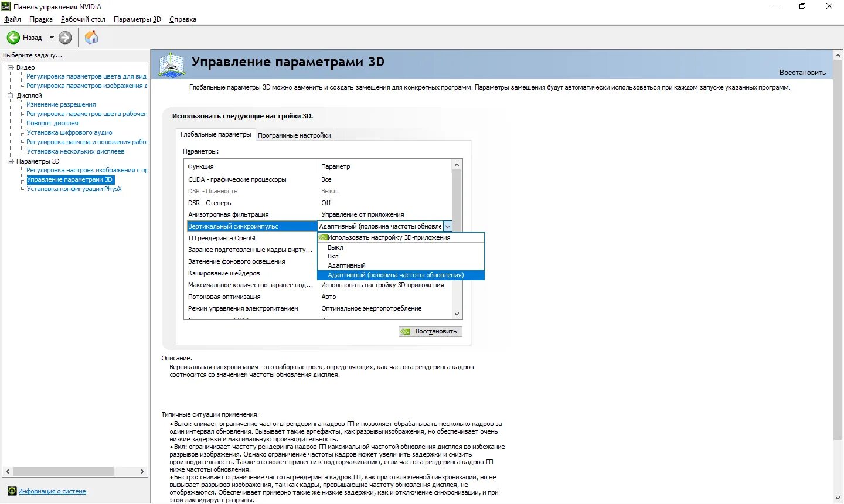Viewport: 844px width, 504px height.
Task: Click the green Back arrow icon
Action: click(13, 38)
